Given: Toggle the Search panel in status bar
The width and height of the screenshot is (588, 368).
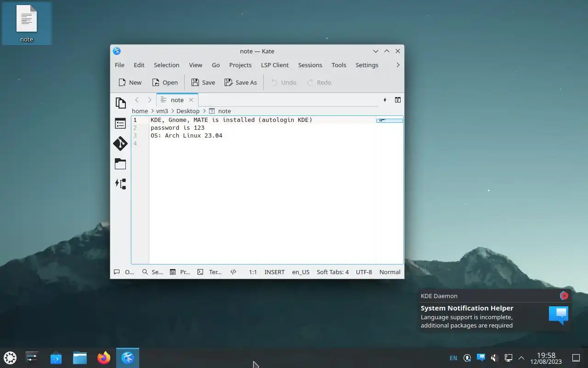Looking at the screenshot, I should (153, 272).
